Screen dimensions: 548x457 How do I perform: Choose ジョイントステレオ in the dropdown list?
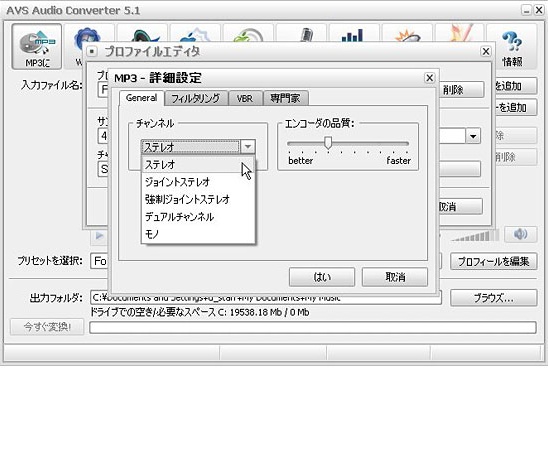(x=198, y=182)
